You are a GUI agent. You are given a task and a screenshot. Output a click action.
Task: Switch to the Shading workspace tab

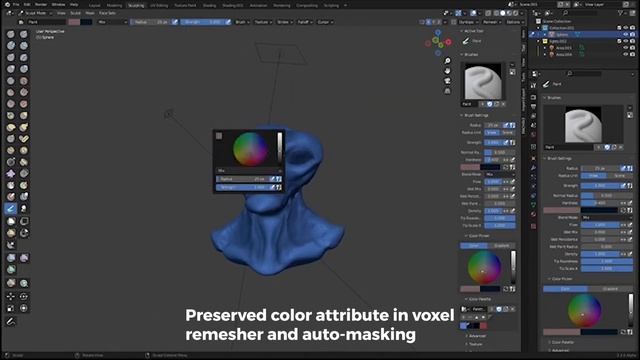209,5
